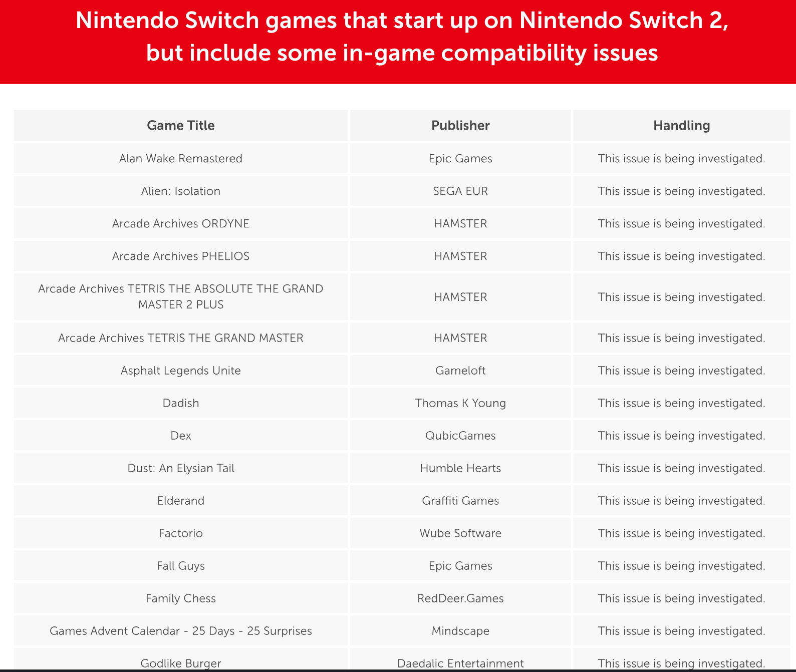Click Dust: An Elysian Tail title
The image size is (796, 672).
(x=180, y=468)
